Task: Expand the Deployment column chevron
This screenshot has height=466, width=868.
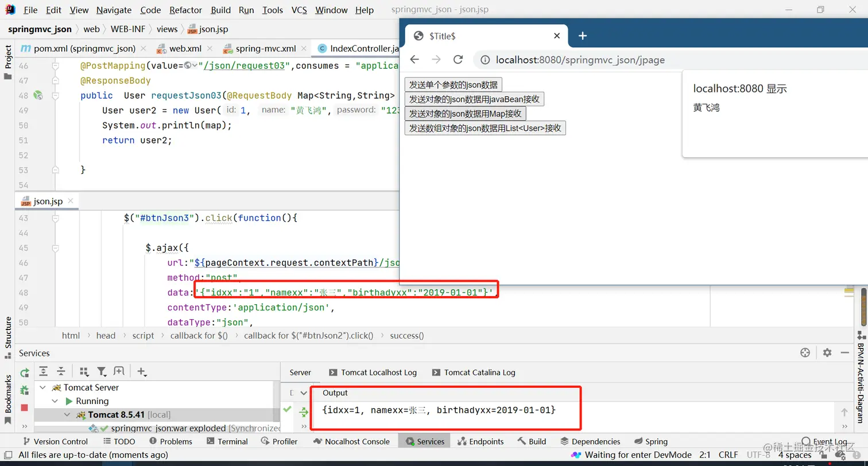Action: (x=304, y=393)
